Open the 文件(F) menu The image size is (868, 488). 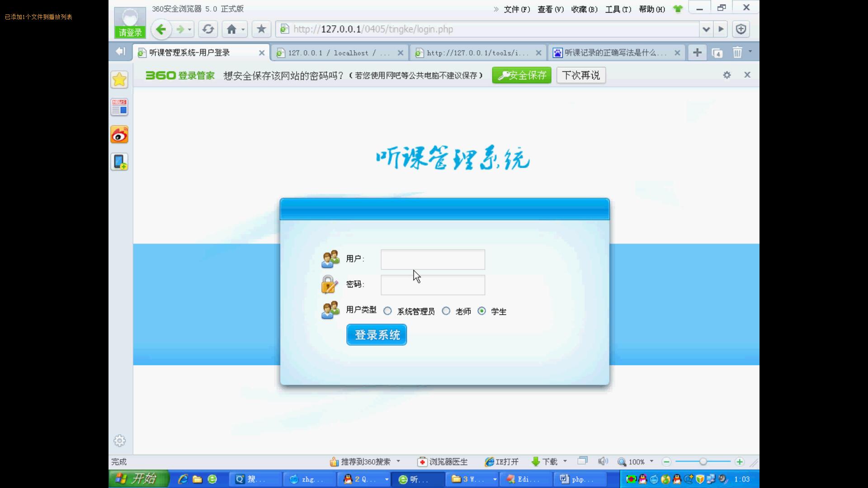(x=517, y=9)
